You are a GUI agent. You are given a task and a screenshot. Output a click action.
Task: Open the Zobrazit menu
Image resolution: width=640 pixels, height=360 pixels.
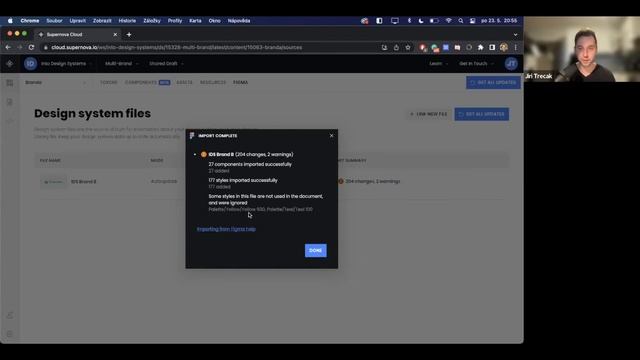click(x=102, y=20)
